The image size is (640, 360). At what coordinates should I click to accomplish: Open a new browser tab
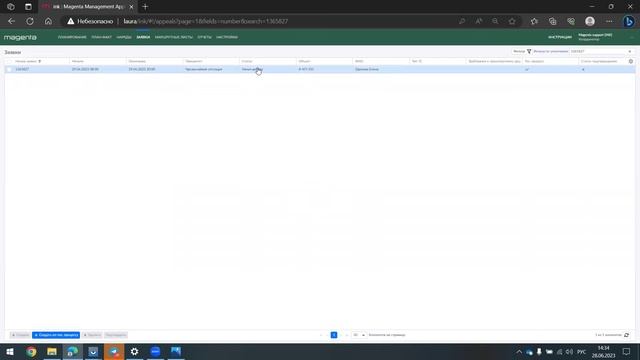145,7
